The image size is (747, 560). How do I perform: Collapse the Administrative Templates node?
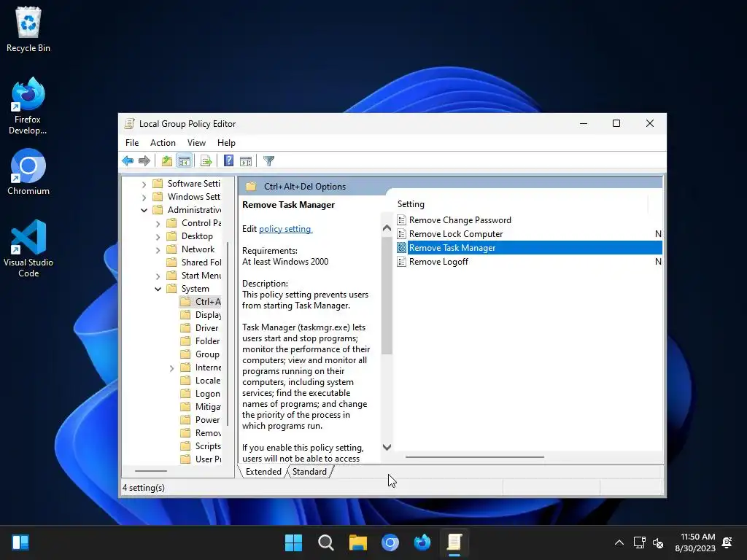tap(144, 210)
